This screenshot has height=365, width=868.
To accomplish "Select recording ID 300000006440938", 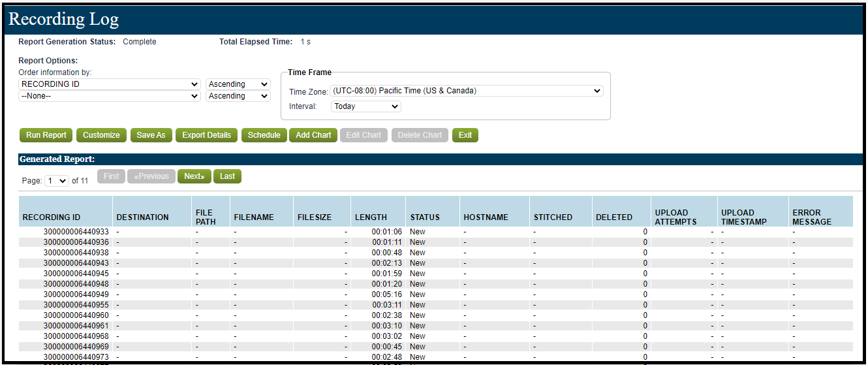I will pyautogui.click(x=76, y=253).
